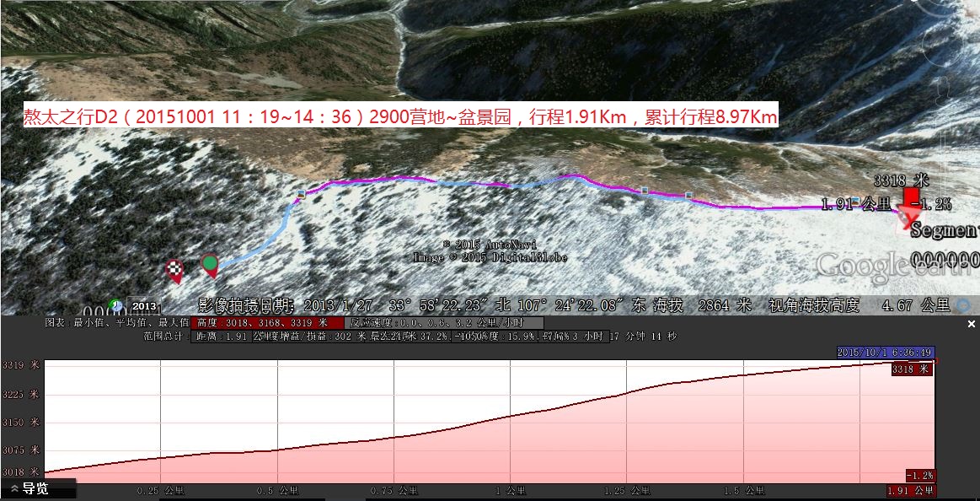Click the red square position marker

[911, 197]
